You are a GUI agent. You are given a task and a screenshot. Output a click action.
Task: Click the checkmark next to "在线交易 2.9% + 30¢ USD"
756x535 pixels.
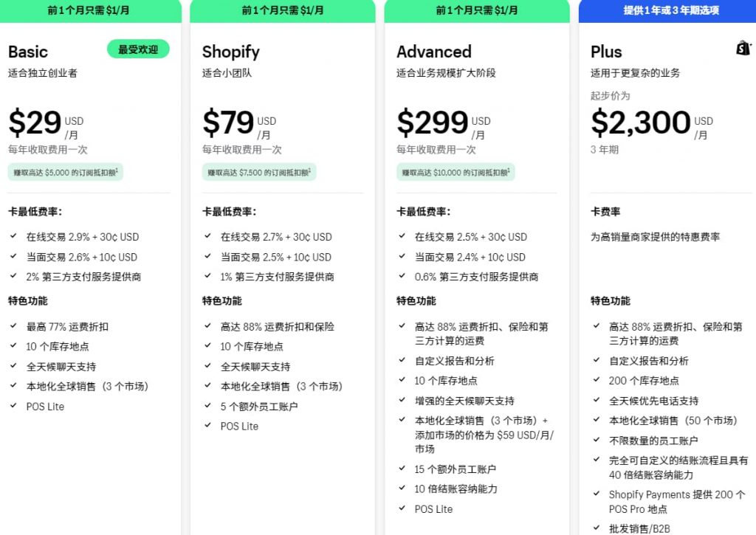tap(14, 237)
